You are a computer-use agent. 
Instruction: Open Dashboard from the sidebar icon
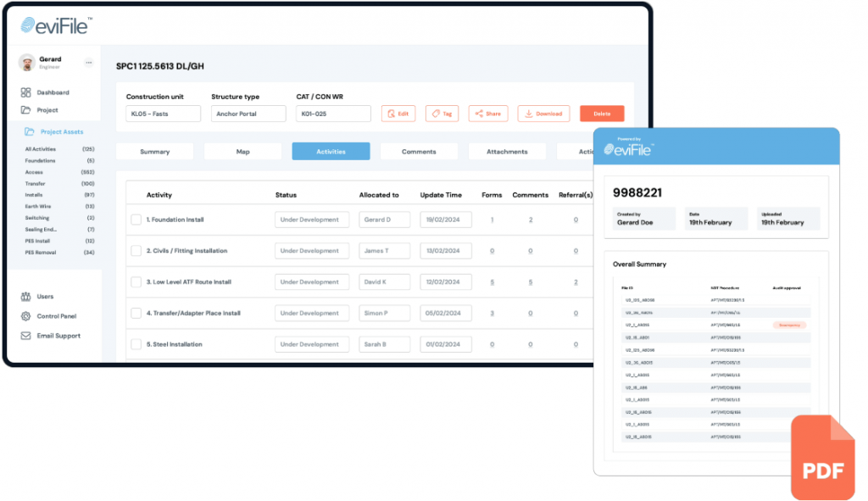(25, 92)
